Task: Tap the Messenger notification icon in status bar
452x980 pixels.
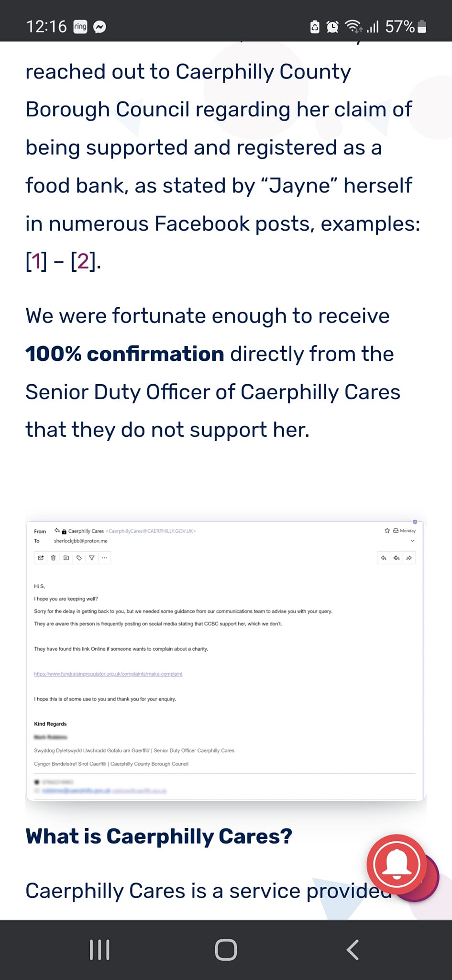Action: (99, 27)
